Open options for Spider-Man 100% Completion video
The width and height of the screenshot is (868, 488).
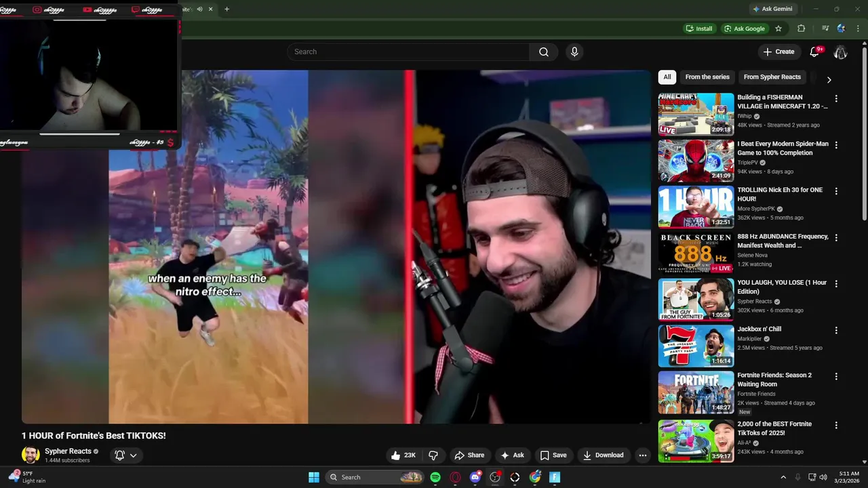[x=836, y=145]
